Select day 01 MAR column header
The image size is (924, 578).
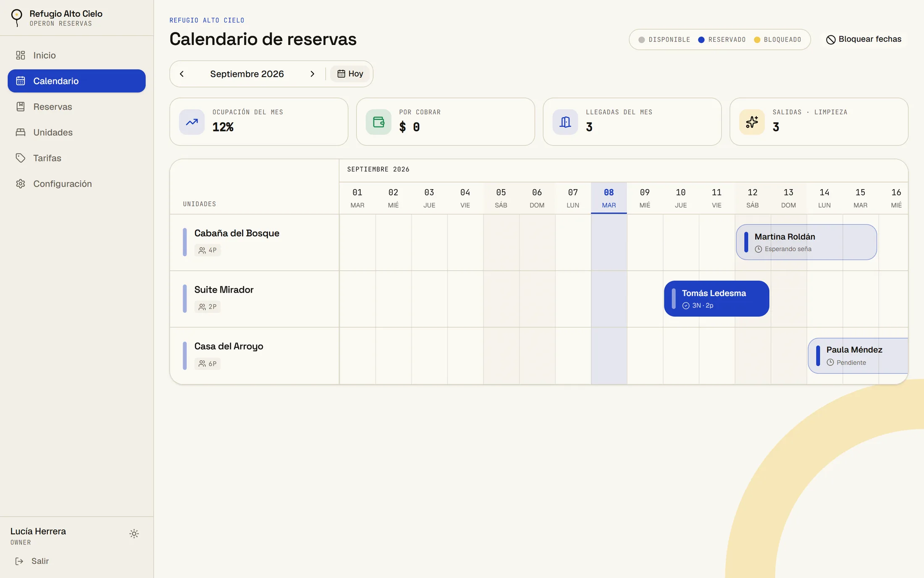click(357, 198)
